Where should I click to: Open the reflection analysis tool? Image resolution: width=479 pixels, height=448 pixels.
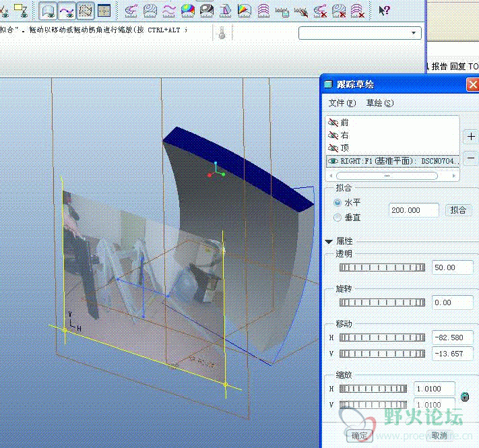[207, 11]
